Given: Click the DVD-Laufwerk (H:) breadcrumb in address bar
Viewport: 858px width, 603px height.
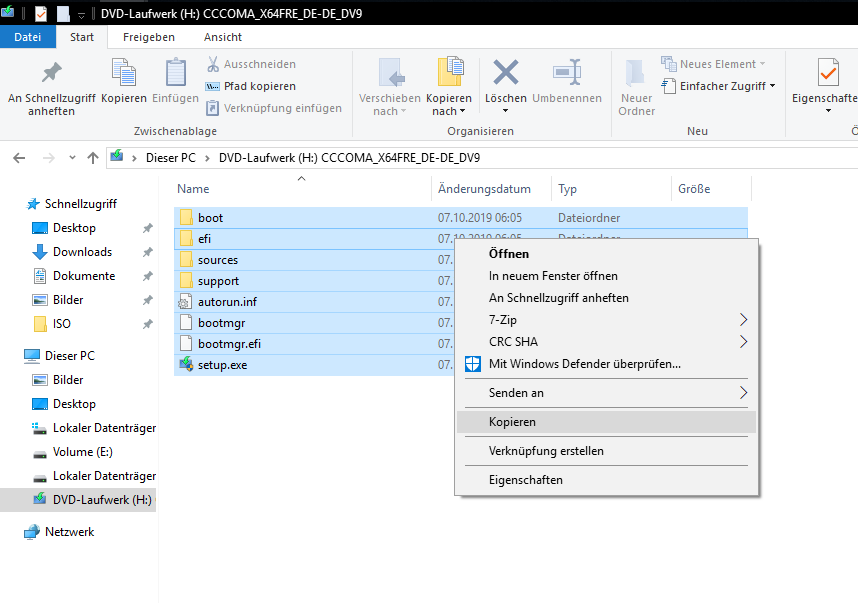Looking at the screenshot, I should click(349, 158).
